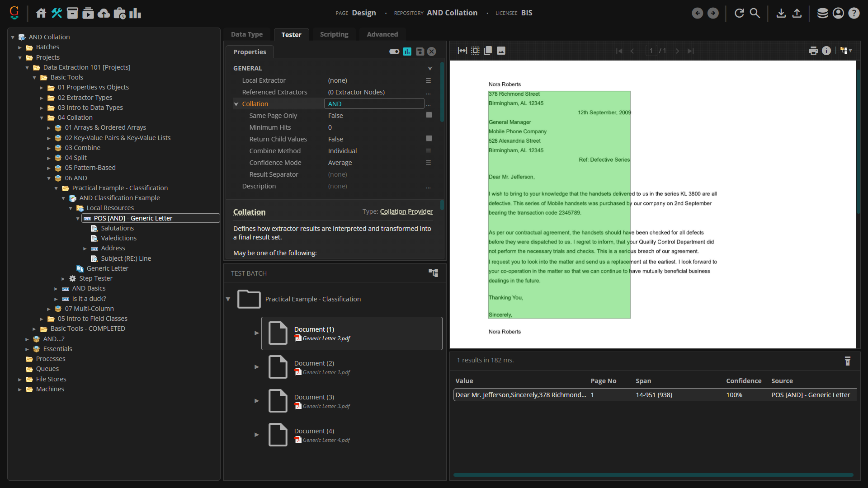Click the print document icon
Viewport: 868px width, 488px height.
[x=813, y=51]
